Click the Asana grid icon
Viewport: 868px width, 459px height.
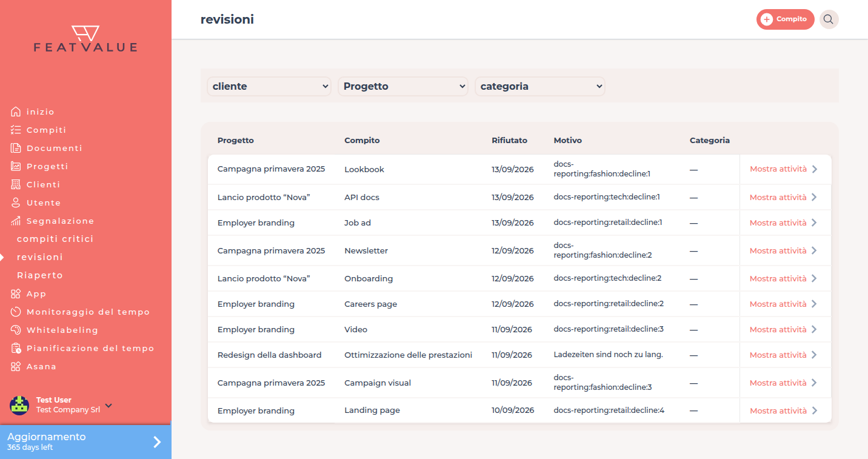coord(16,366)
